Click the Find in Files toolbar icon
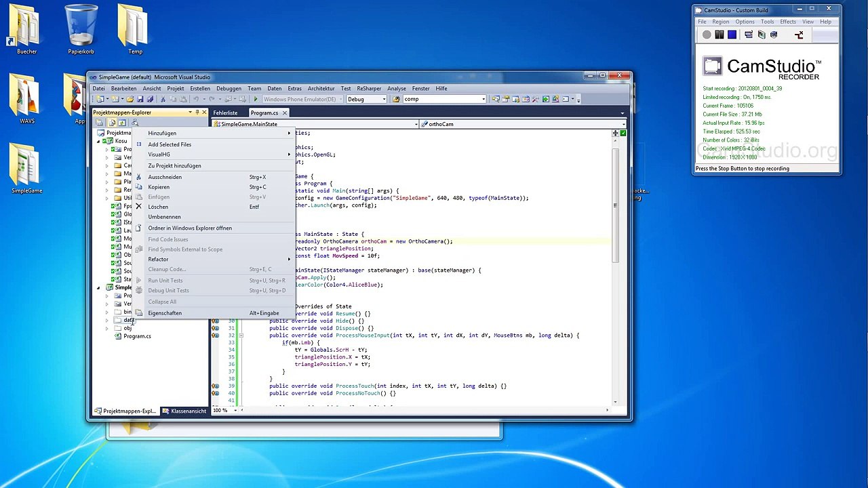This screenshot has width=868, height=488. point(396,100)
